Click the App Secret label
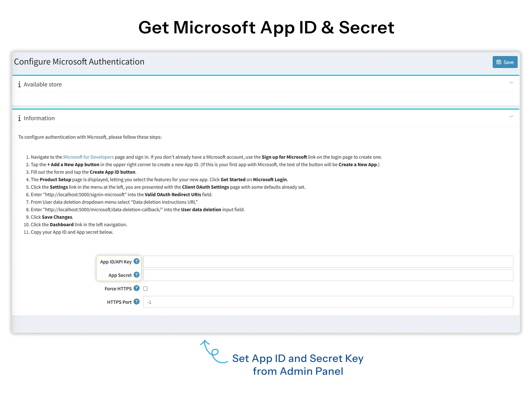The image size is (532, 397). click(x=120, y=275)
